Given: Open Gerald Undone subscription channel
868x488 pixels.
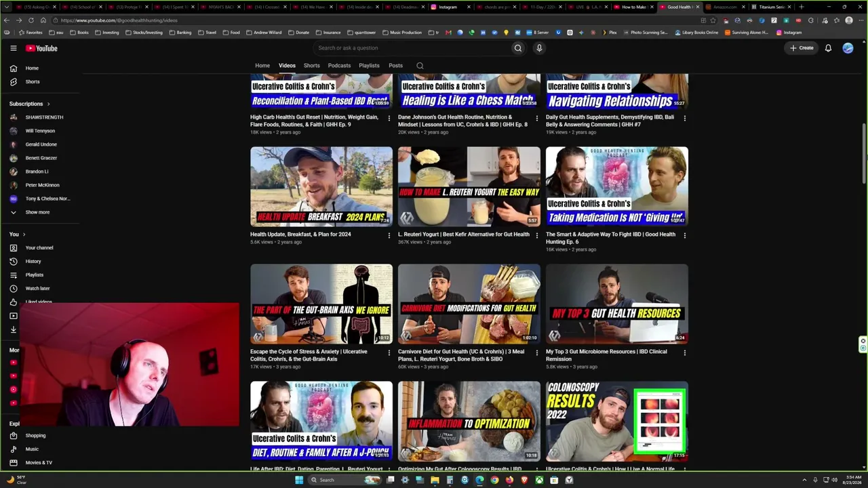Looking at the screenshot, I should pyautogui.click(x=41, y=144).
